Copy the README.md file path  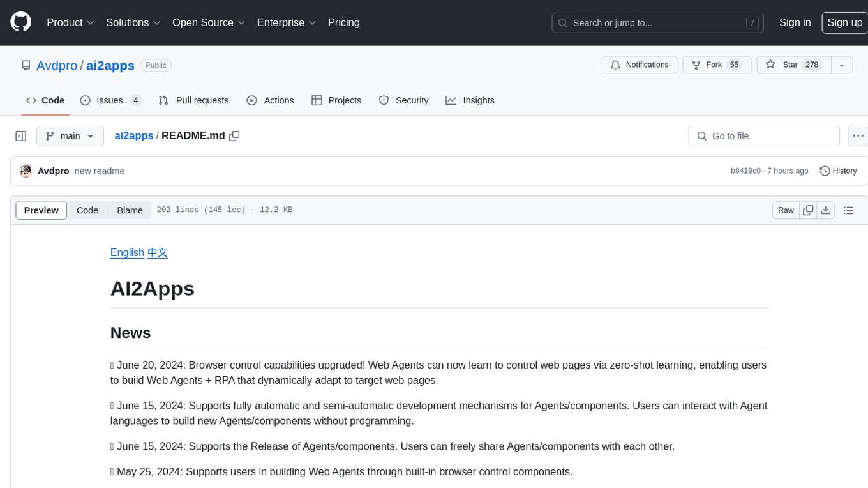coord(234,135)
